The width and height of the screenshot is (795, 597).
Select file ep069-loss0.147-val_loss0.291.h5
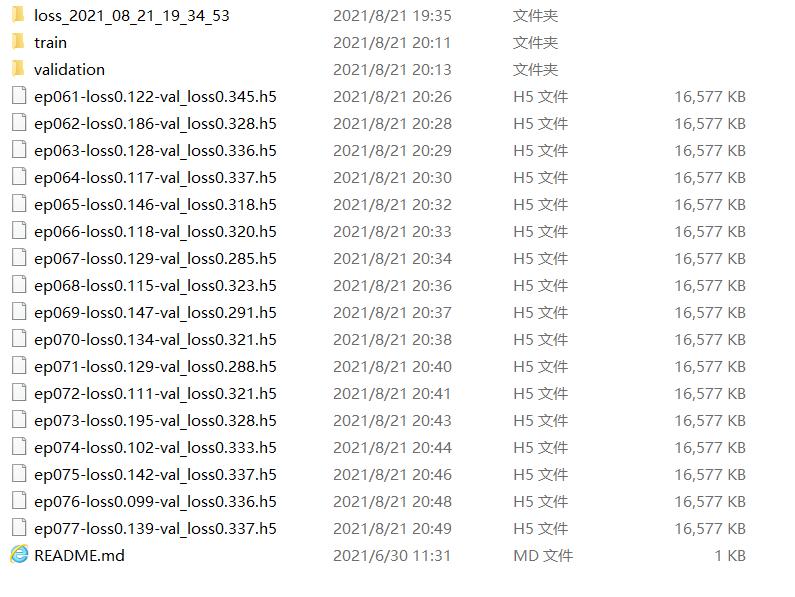(155, 312)
